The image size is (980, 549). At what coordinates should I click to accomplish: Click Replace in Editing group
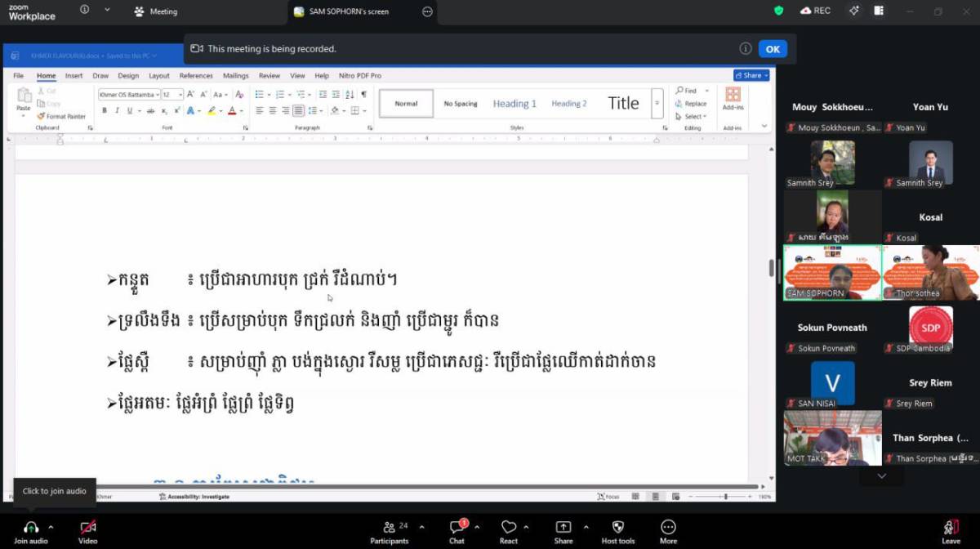tap(691, 104)
